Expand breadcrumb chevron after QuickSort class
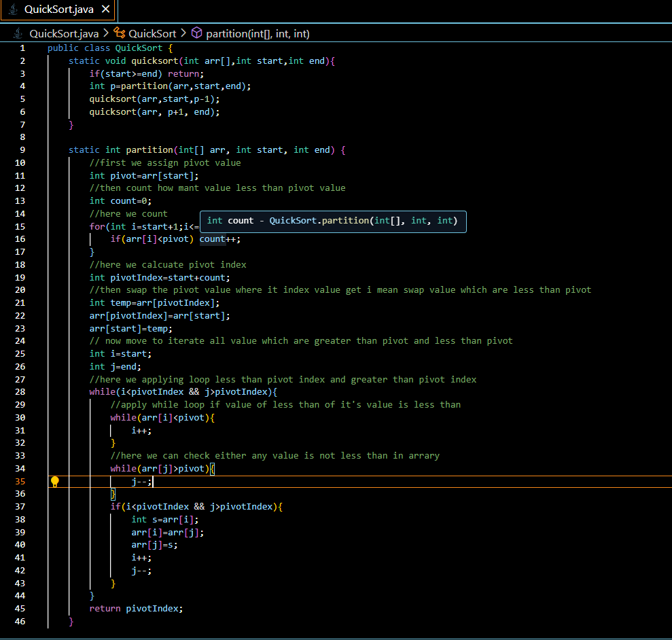Image resolution: width=672 pixels, height=640 pixels. 183,33
